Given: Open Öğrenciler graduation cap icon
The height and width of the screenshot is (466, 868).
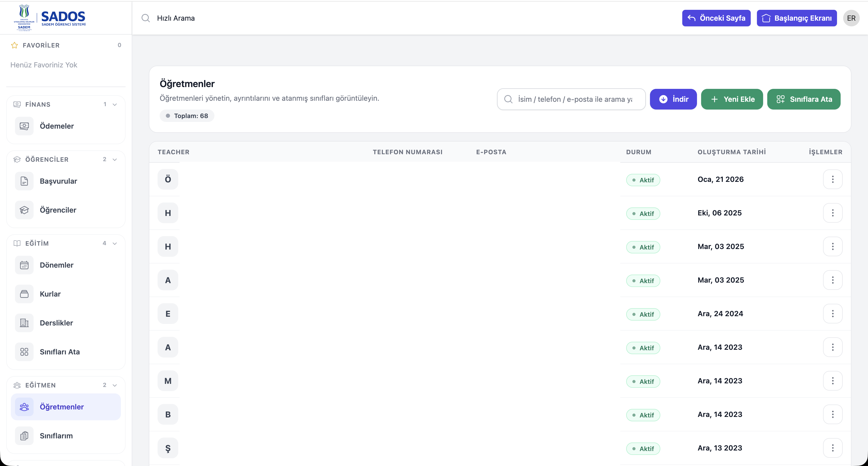Looking at the screenshot, I should point(24,210).
